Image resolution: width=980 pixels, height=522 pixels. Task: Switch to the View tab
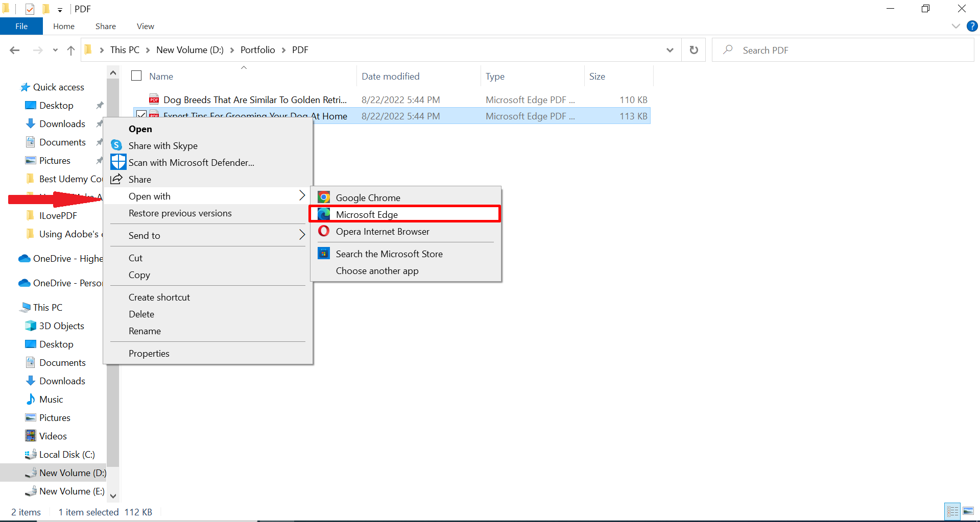click(145, 26)
